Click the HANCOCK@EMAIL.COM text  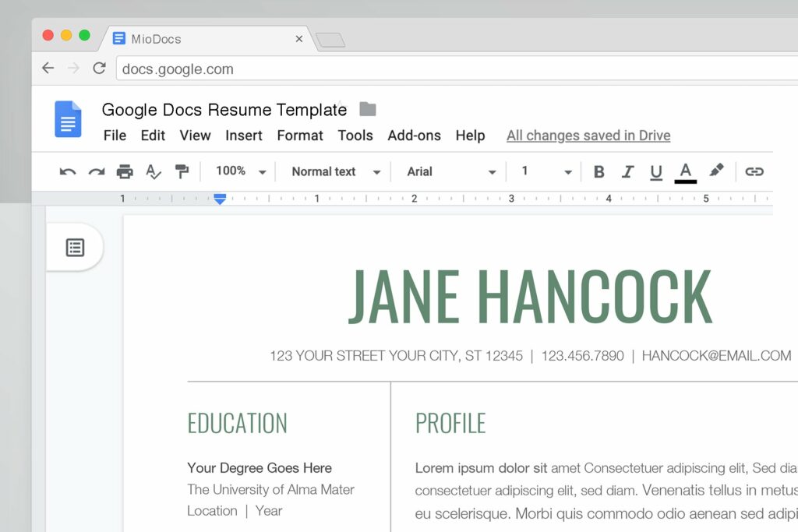click(x=717, y=355)
